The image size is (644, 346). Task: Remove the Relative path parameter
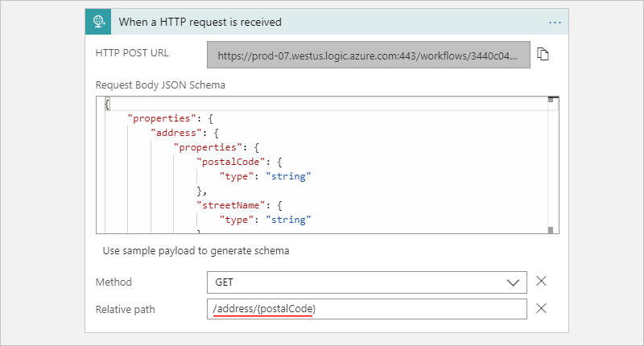point(542,308)
